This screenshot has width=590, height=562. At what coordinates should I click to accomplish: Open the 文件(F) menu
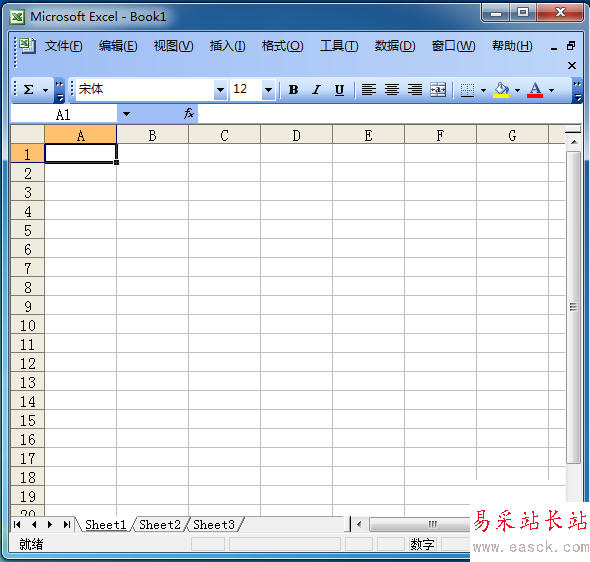coord(64,46)
